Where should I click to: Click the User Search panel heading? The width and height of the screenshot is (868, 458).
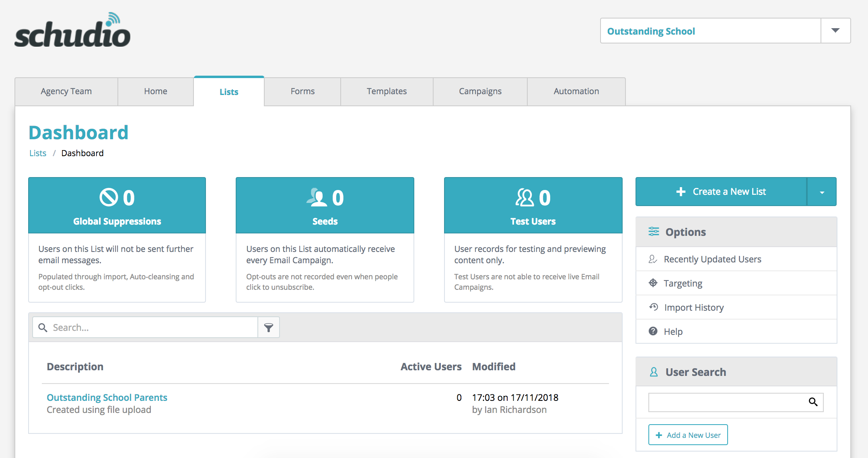[695, 372]
